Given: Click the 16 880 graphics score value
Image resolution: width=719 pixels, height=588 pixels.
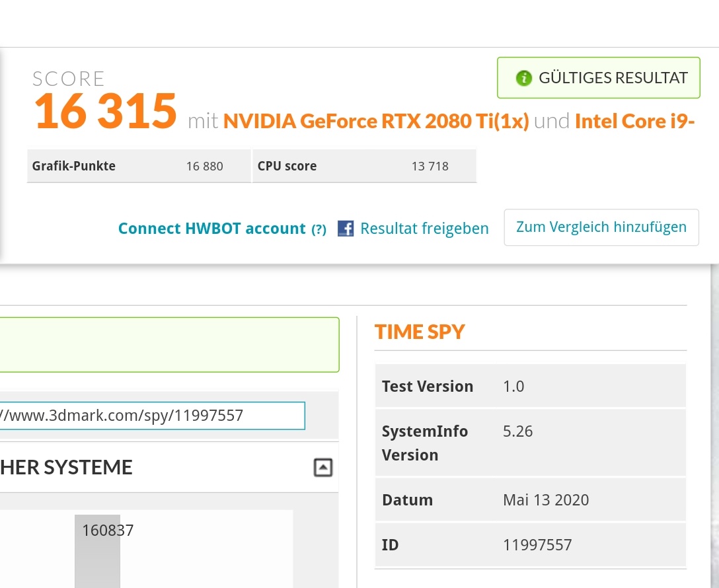Looking at the screenshot, I should pos(204,166).
